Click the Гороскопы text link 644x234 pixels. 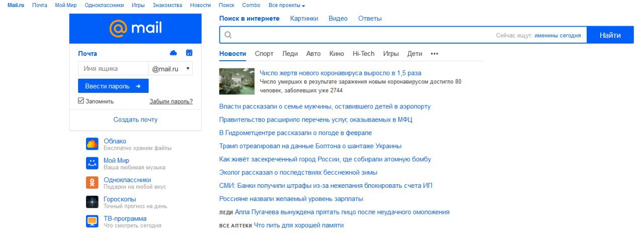point(120,199)
